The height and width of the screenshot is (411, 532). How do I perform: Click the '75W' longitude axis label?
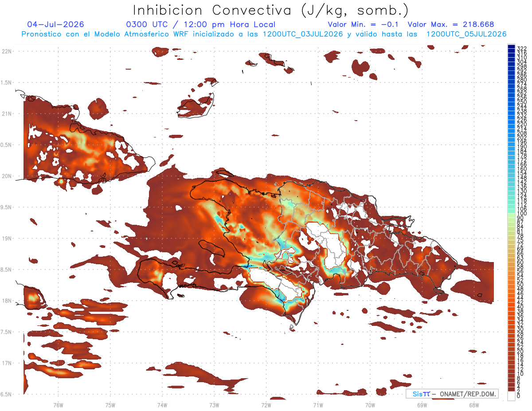tap(110, 405)
